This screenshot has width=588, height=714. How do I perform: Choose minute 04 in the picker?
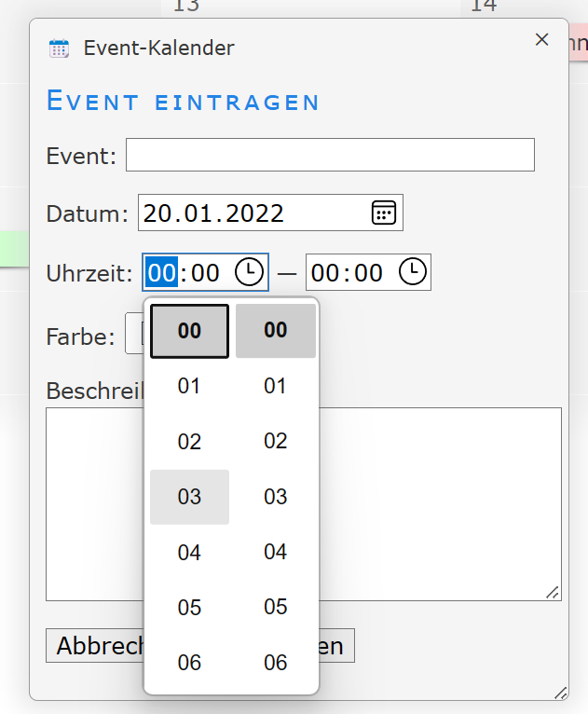point(276,552)
